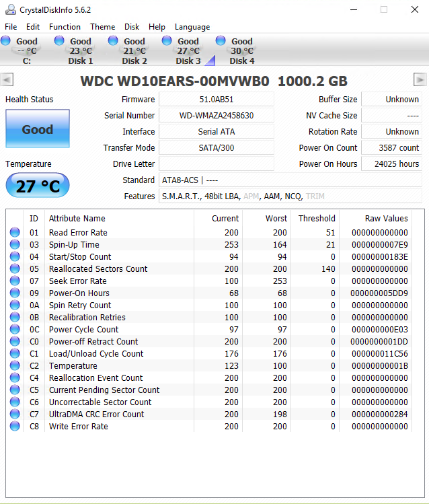This screenshot has height=504, width=429.
Task: Click the Interface Serial ATA field
Action: [217, 131]
